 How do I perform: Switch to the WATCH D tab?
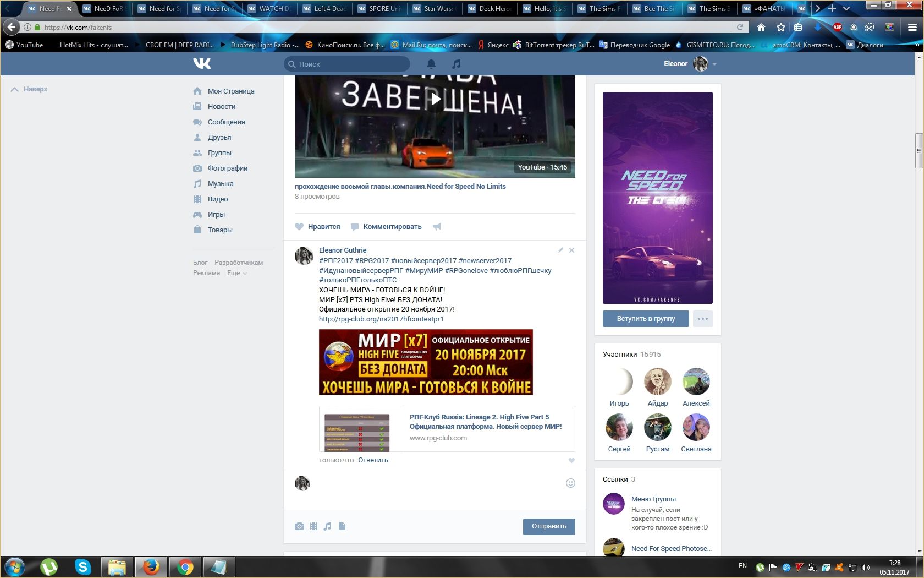pyautogui.click(x=270, y=8)
